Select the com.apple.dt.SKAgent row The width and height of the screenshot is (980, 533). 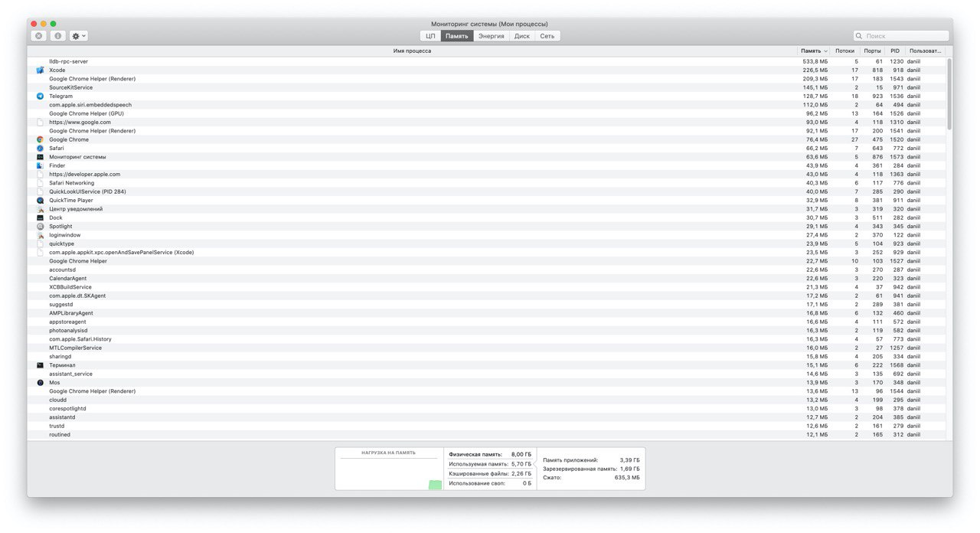(x=487, y=296)
